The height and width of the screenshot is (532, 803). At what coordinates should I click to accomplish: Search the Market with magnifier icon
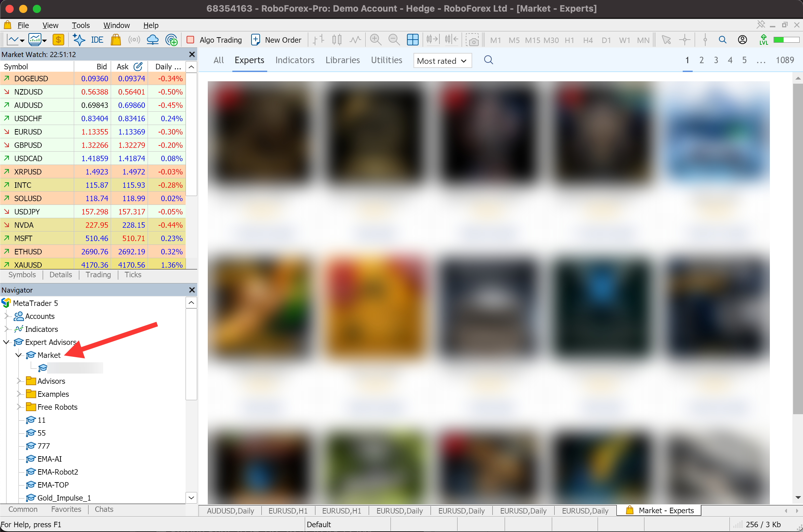[489, 60]
